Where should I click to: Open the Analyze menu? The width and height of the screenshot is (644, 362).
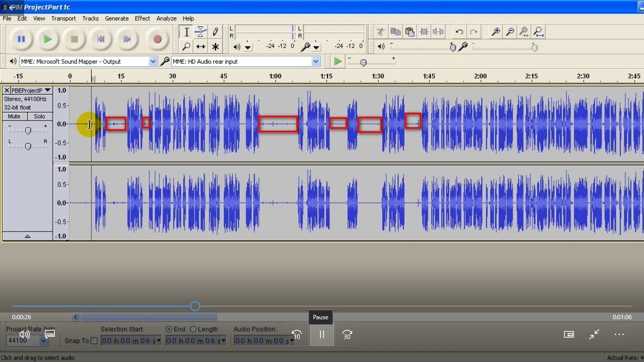tap(167, 18)
